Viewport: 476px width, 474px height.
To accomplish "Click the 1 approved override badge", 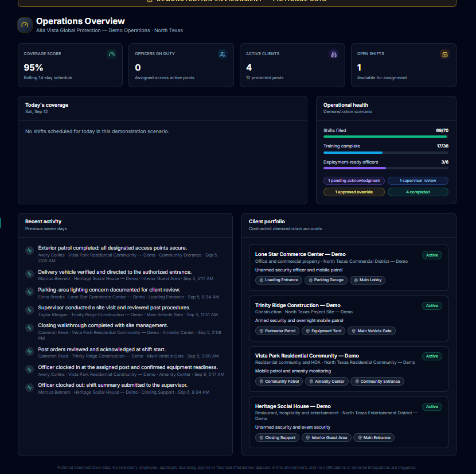I will [x=354, y=192].
